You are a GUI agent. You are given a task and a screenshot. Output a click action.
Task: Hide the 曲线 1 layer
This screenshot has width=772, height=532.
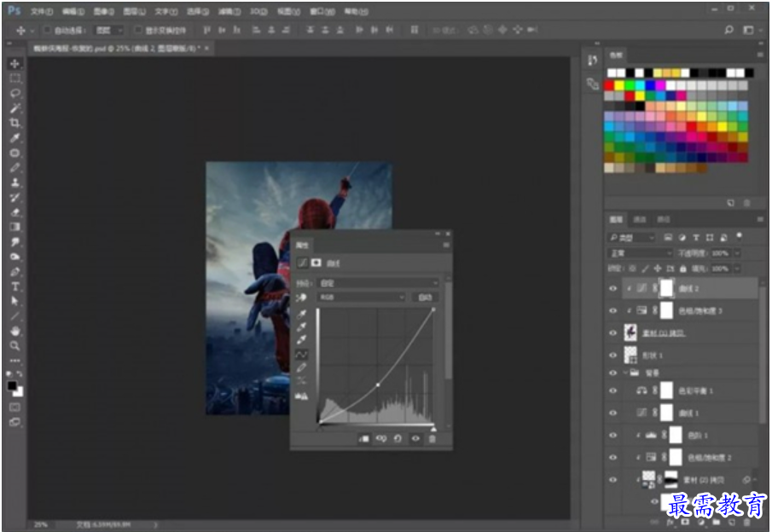pyautogui.click(x=613, y=413)
